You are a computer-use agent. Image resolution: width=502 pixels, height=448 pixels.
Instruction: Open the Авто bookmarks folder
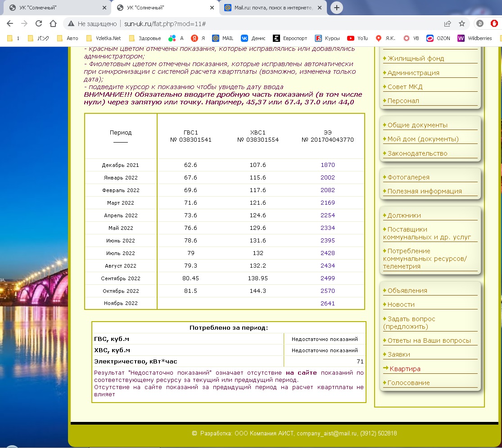point(68,38)
